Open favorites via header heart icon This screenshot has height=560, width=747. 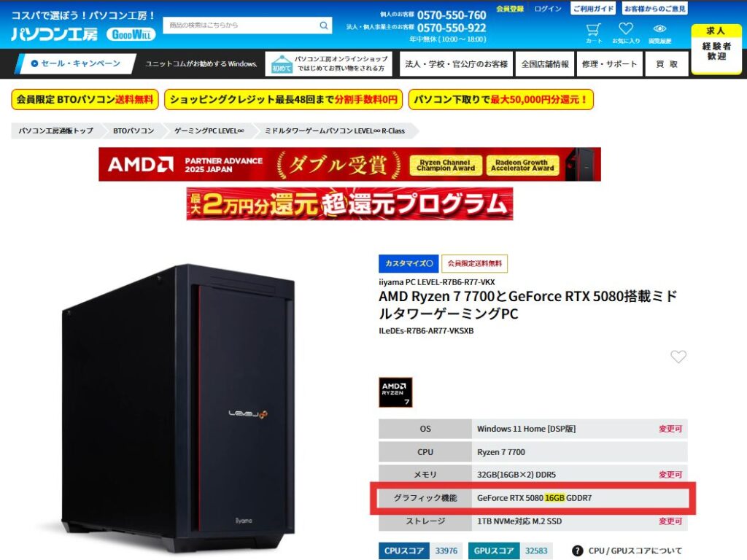(x=625, y=29)
